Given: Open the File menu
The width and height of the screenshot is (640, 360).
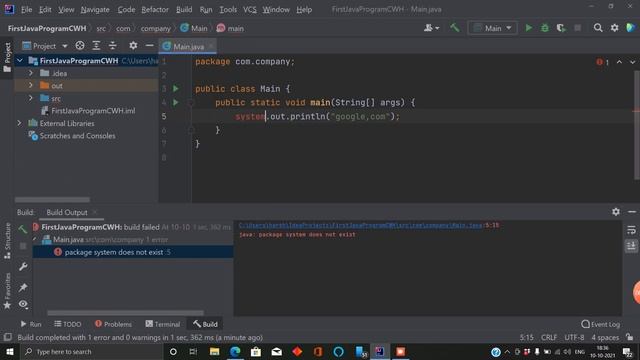Looking at the screenshot, I should [x=27, y=9].
